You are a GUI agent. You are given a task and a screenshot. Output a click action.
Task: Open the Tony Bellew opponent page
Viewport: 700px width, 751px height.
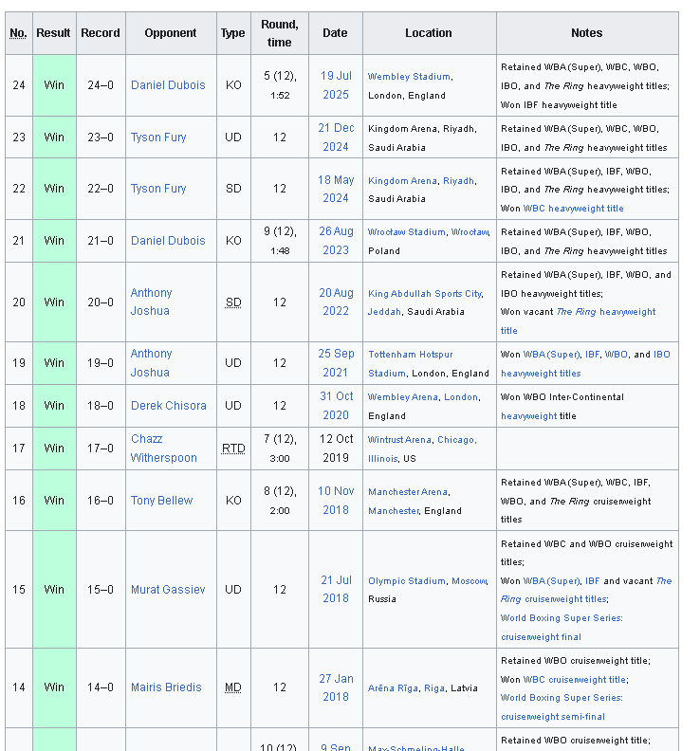161,501
